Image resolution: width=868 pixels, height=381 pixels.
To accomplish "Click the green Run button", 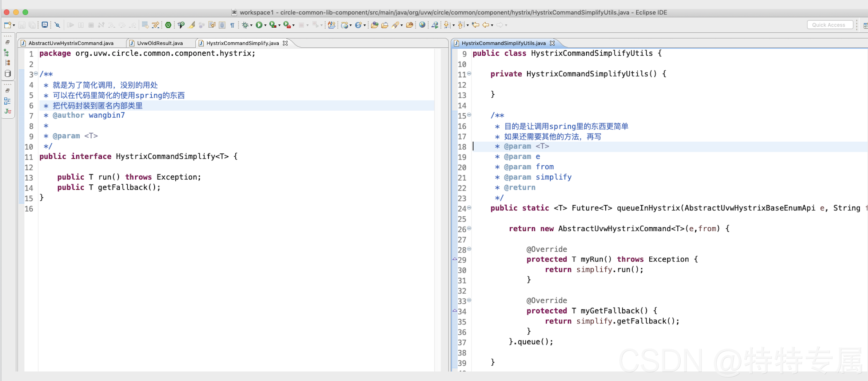I will tap(259, 25).
